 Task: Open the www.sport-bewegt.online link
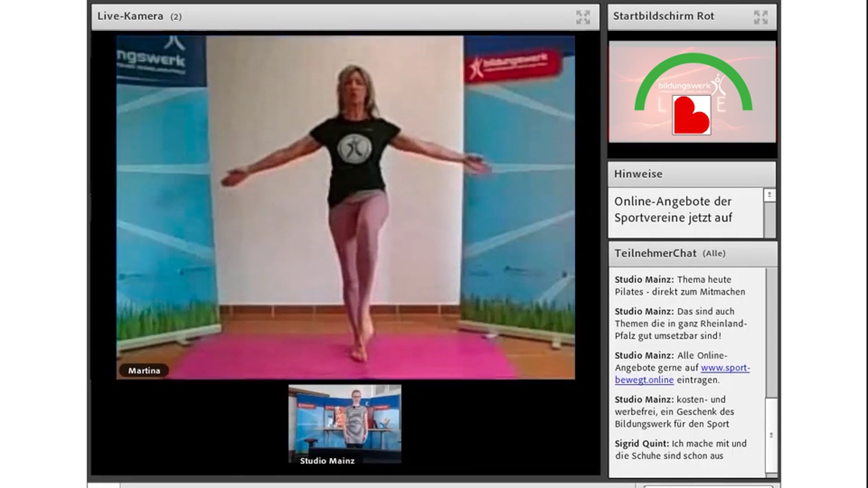pyautogui.click(x=725, y=368)
